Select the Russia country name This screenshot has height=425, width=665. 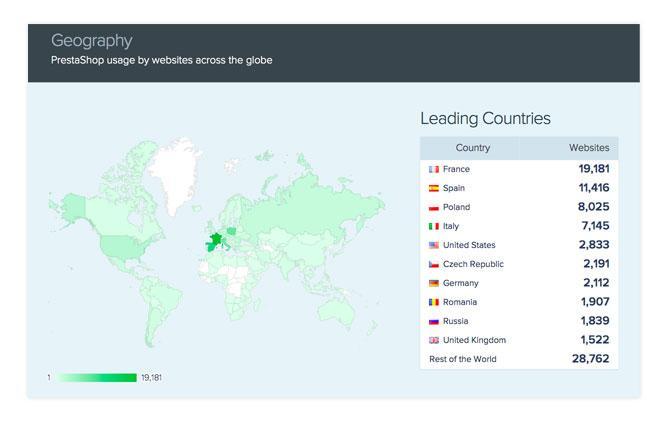pyautogui.click(x=455, y=321)
